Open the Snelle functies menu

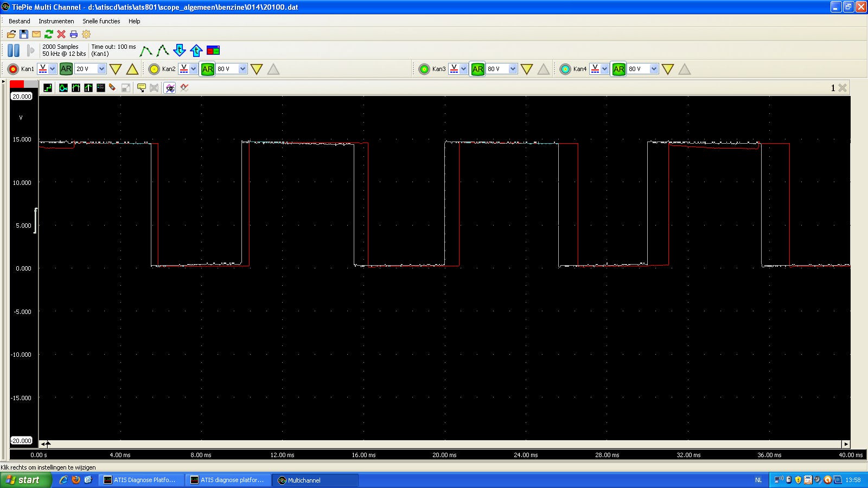(x=101, y=21)
